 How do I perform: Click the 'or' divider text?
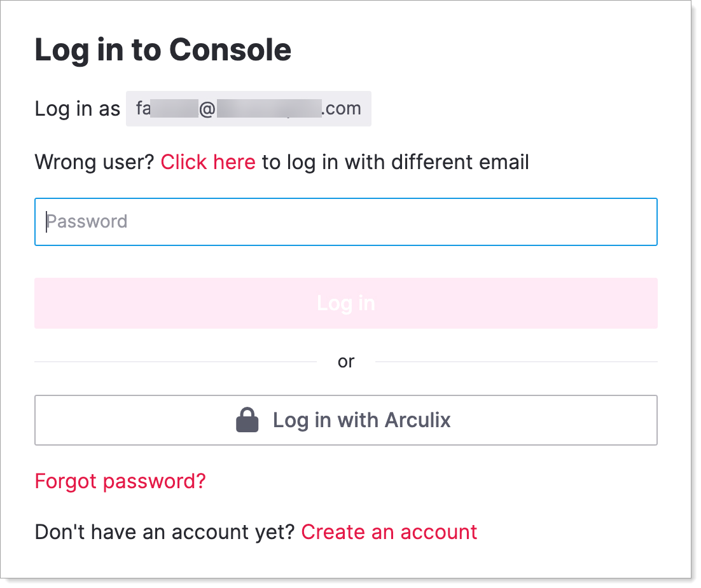point(346,362)
